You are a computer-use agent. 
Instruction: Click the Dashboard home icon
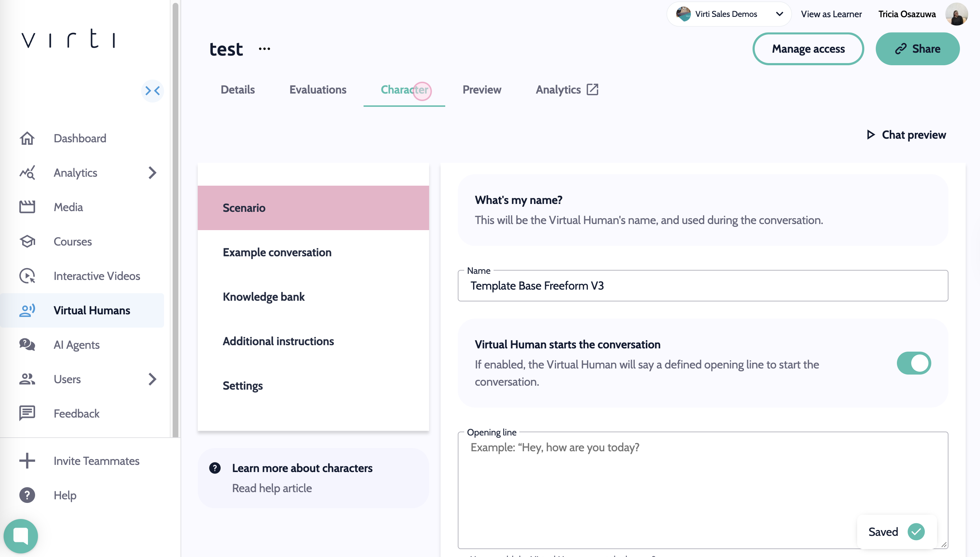pyautogui.click(x=27, y=138)
